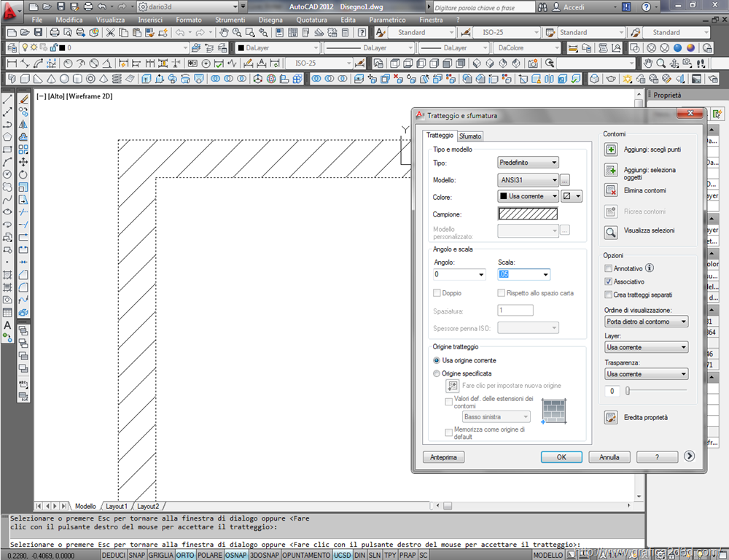Enable the Annotativo checkbox
Image resolution: width=729 pixels, height=560 pixels.
609,268
